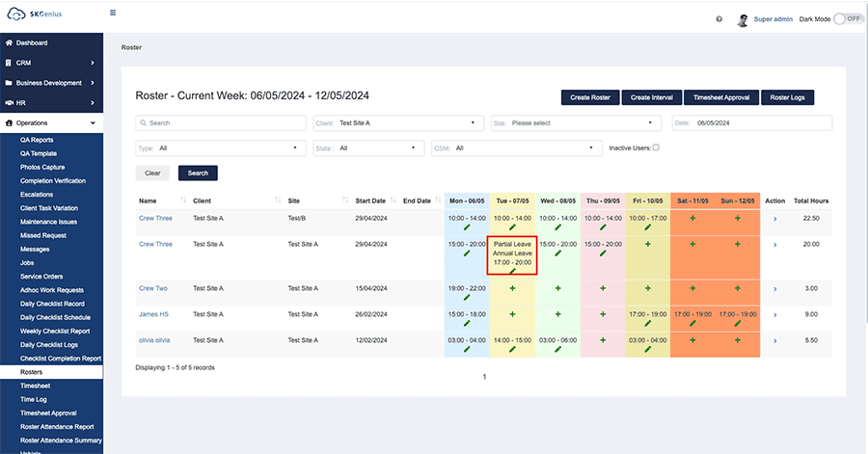Open Maintenance Issues in sidebar
868x454 pixels.
coord(49,222)
